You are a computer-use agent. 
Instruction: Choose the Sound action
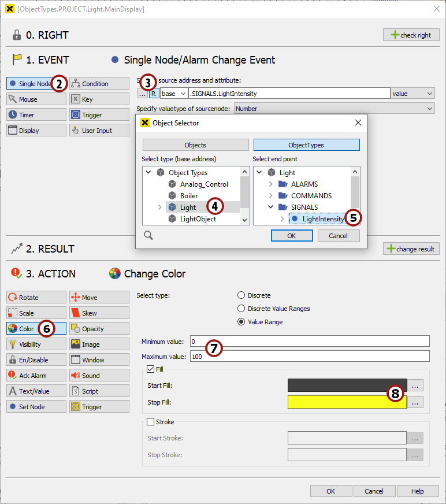(99, 375)
